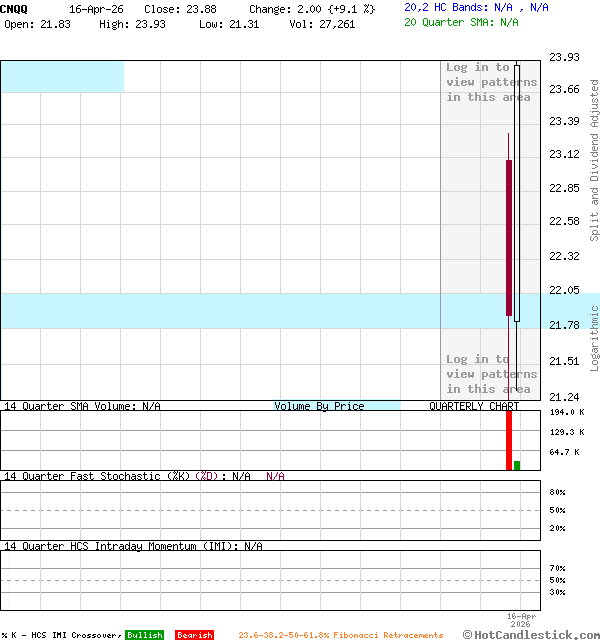The height and width of the screenshot is (640, 600).
Task: Click the Fibonacci Retracements legend text
Action: coord(340,635)
